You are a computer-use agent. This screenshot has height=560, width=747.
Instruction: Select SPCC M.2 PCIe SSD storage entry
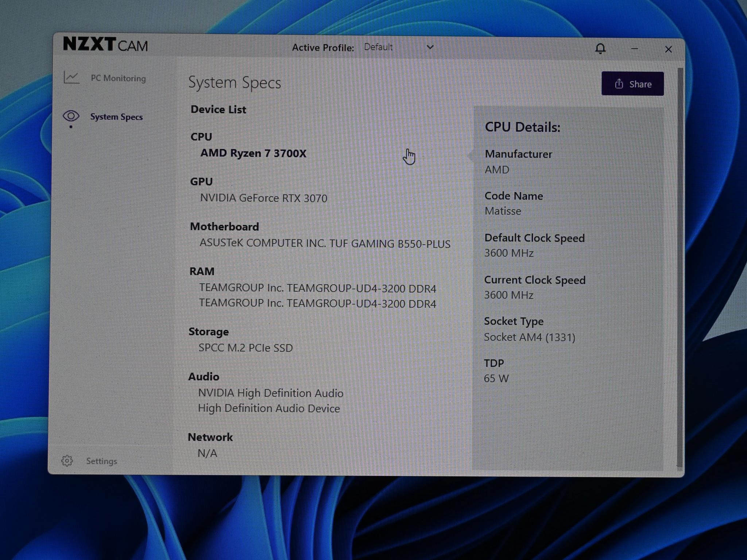pyautogui.click(x=245, y=348)
